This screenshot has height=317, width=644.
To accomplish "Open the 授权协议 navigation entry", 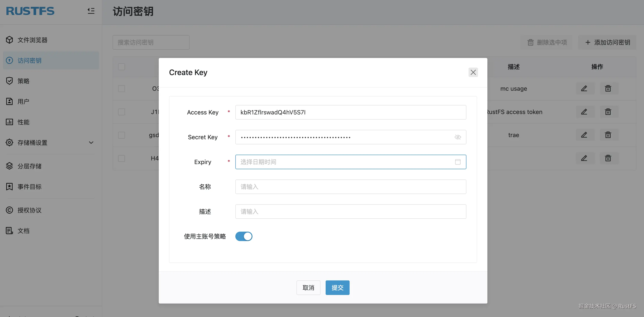I will [x=29, y=210].
